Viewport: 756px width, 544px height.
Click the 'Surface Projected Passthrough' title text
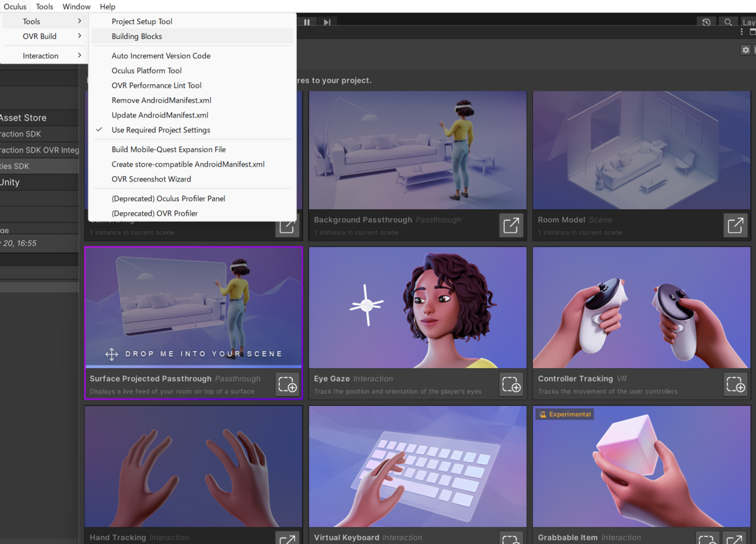(151, 379)
